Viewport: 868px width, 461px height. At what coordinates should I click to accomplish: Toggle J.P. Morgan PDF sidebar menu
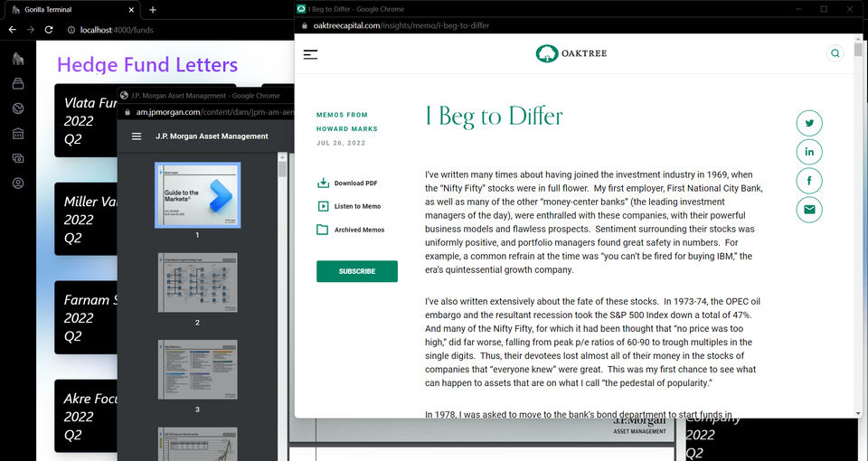(x=137, y=136)
